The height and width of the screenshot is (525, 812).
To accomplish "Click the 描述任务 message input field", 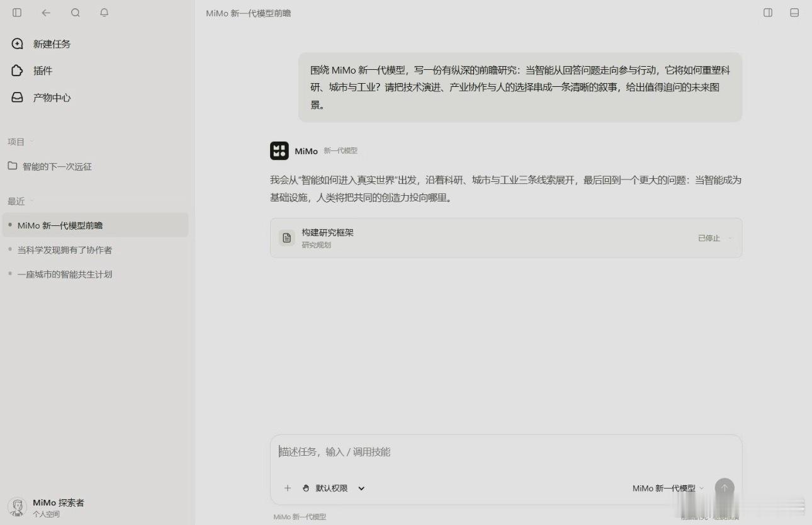I will 506,452.
